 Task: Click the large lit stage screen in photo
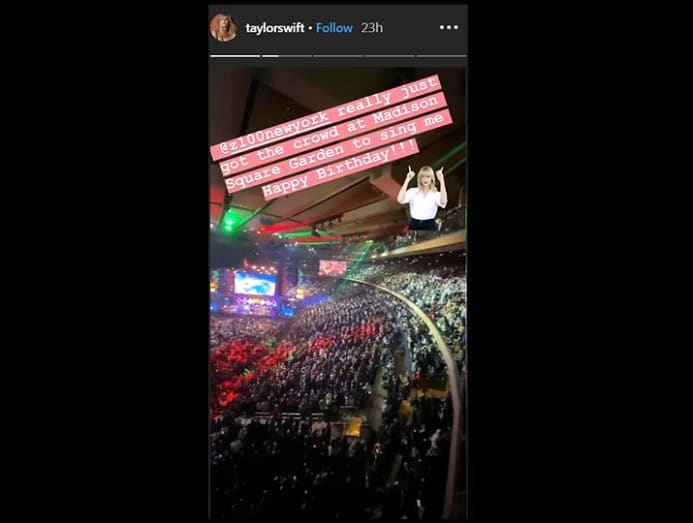(x=255, y=283)
